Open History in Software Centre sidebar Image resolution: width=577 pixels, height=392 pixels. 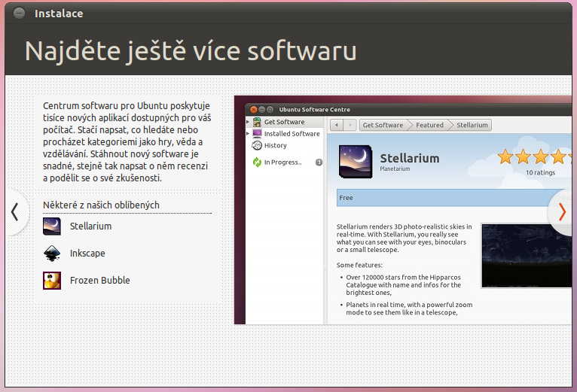tap(285, 146)
